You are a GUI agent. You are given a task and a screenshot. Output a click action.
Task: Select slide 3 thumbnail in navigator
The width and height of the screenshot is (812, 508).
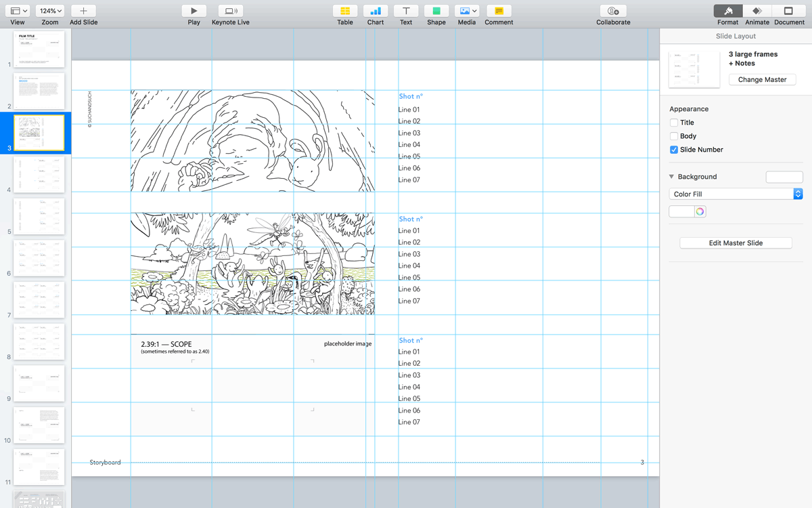(x=39, y=133)
